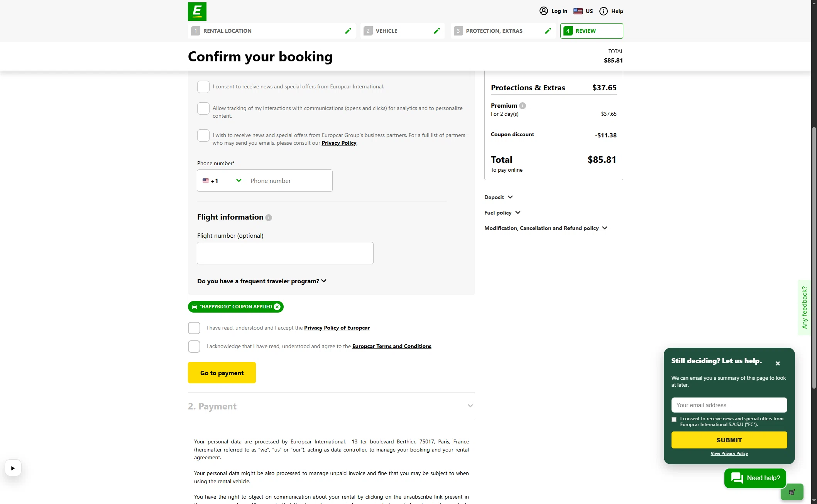Show Premium protection info icon
Image resolution: width=817 pixels, height=504 pixels.
point(523,106)
